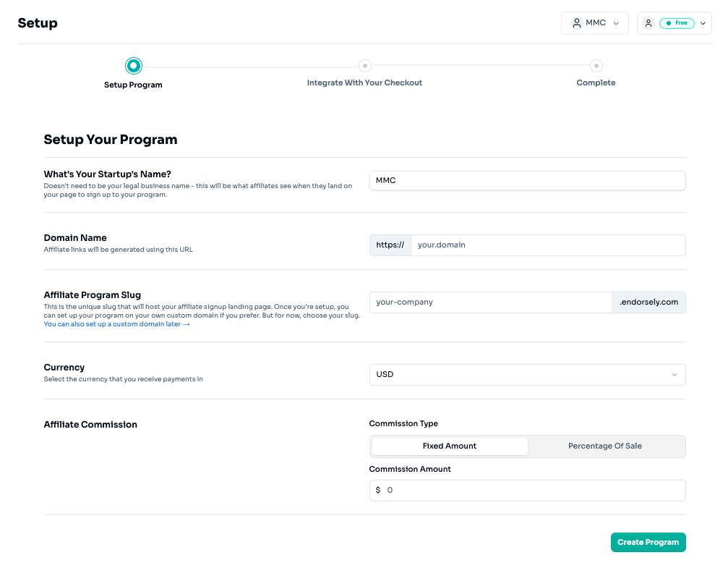
Task: Click the Integrate With Your Checkout step dot
Action: (x=365, y=66)
